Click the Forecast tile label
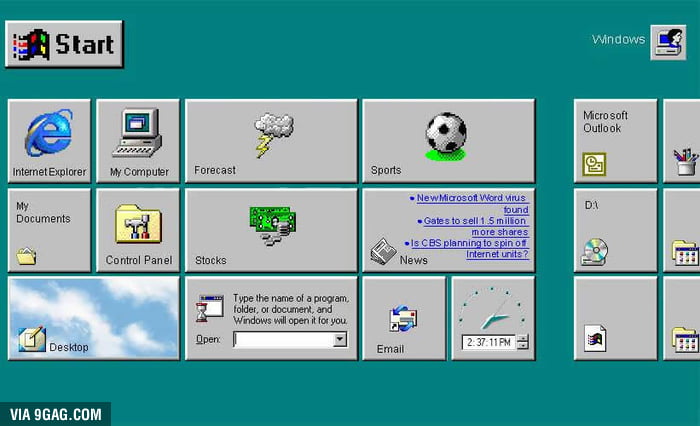Screen dimensions: 700x426 (215, 170)
